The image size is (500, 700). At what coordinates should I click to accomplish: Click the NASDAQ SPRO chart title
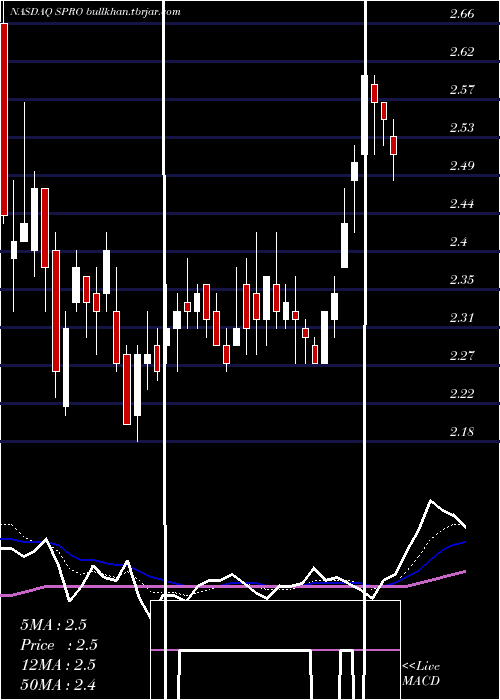point(95,12)
